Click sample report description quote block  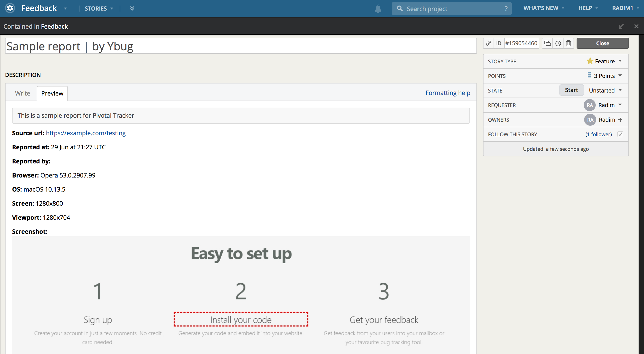[241, 116]
